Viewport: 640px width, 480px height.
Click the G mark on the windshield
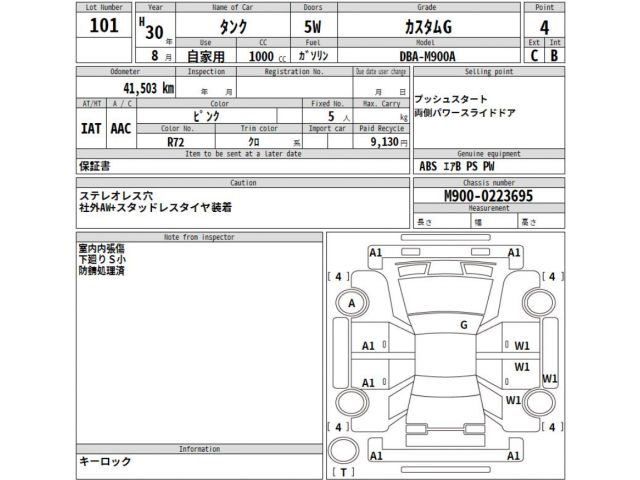463,325
